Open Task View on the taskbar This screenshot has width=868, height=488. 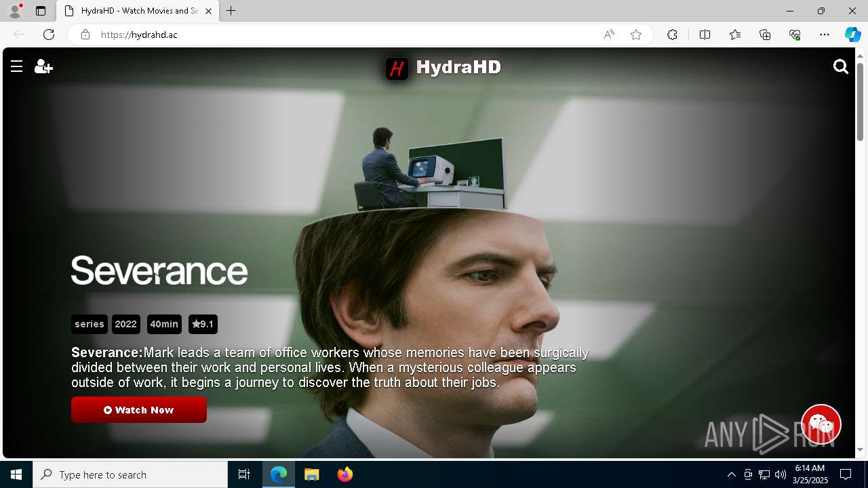point(244,474)
